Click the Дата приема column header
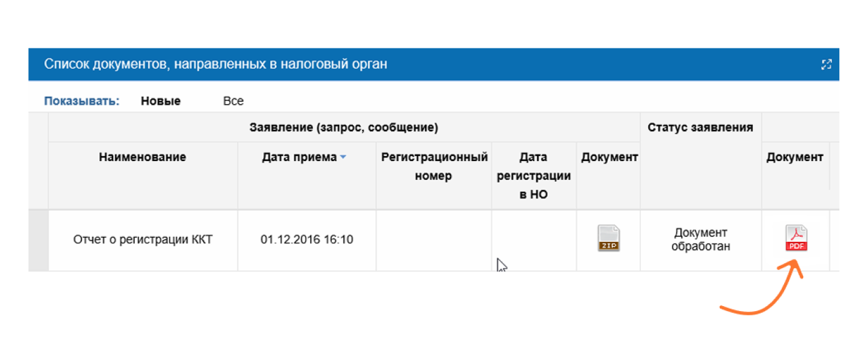 [299, 157]
